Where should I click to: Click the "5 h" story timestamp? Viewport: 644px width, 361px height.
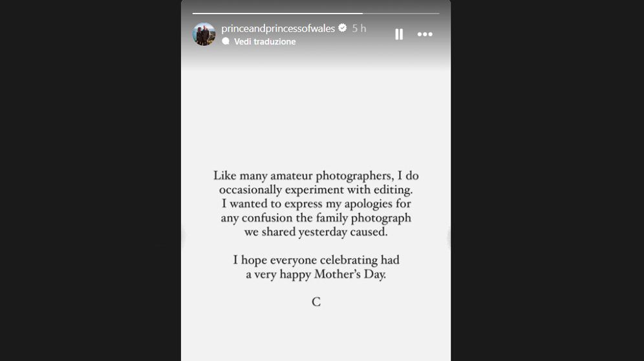[x=359, y=28]
